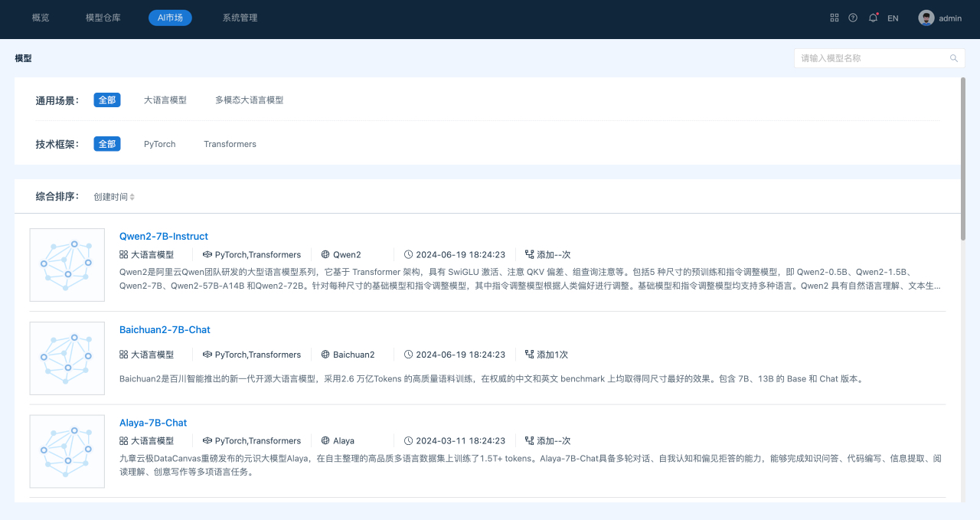
Task: Open the Baichuan2-7B-Chat model link
Action: (x=165, y=329)
